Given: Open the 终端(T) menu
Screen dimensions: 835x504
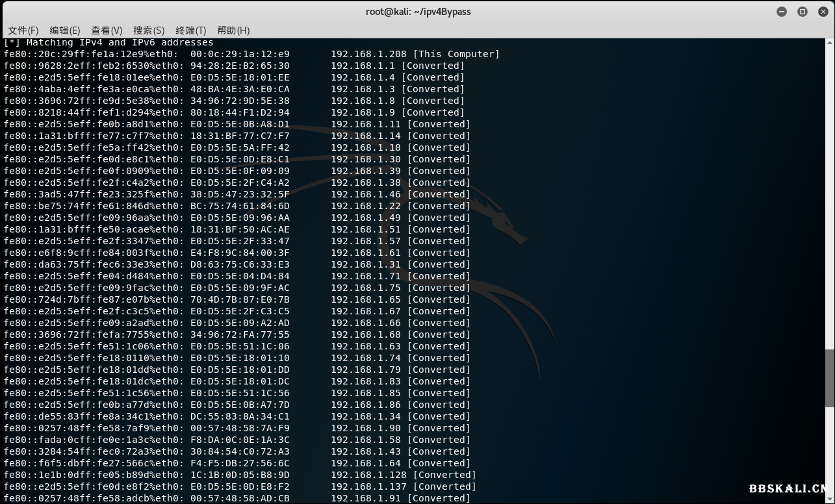Looking at the screenshot, I should (x=190, y=30).
